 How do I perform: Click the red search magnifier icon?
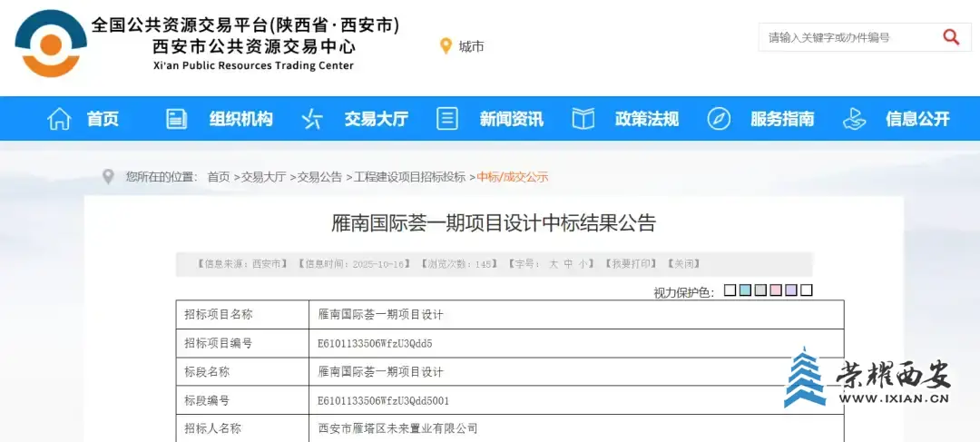951,37
